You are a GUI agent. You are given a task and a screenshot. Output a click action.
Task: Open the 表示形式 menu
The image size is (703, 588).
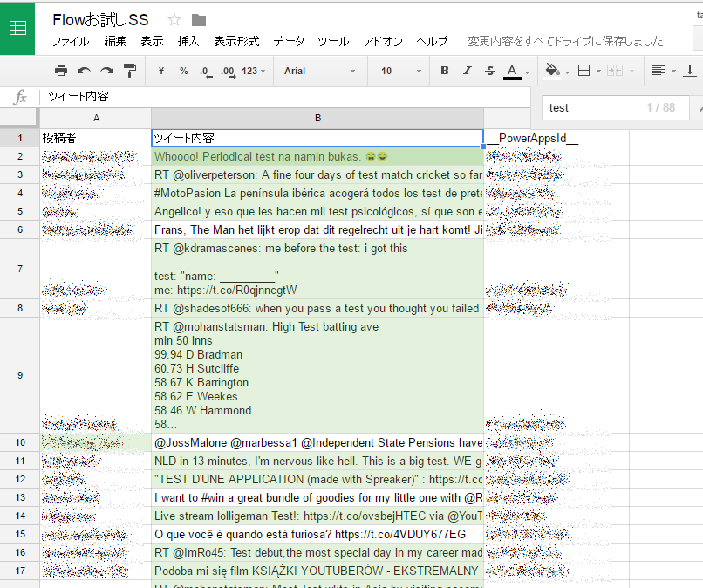(x=236, y=41)
